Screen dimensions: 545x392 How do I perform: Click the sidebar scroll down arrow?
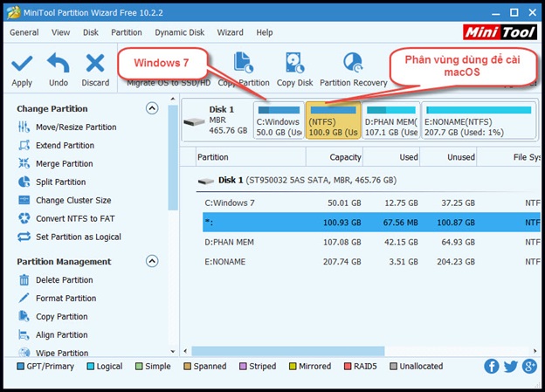(173, 352)
